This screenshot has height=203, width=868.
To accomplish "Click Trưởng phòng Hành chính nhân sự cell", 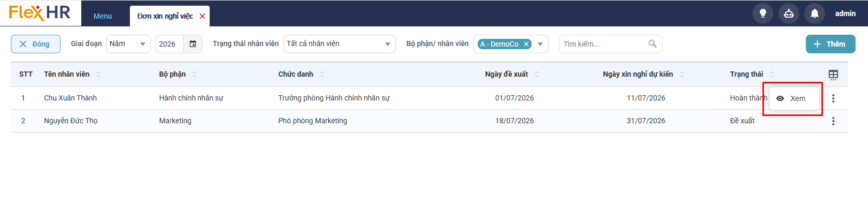I will click(334, 98).
